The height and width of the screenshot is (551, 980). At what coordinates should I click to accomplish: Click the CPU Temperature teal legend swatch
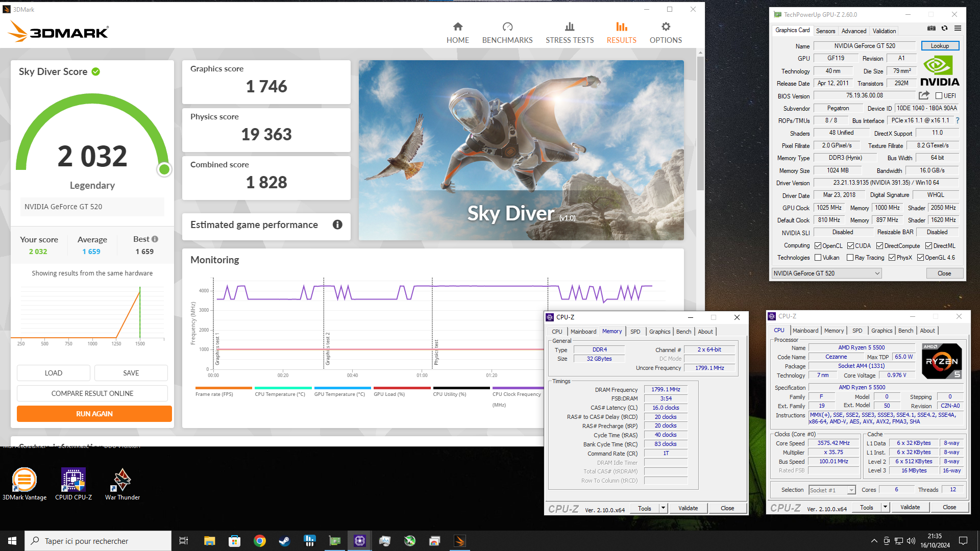point(283,388)
